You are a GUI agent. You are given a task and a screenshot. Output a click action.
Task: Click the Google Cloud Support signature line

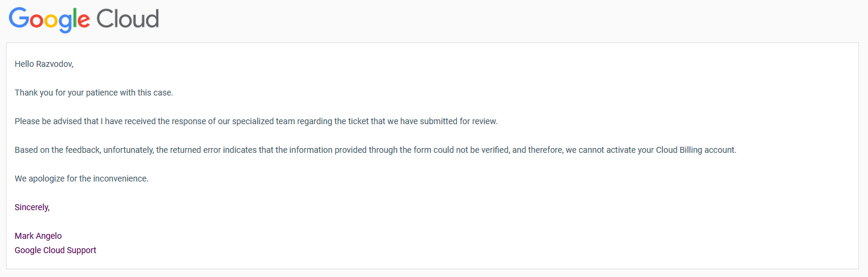click(56, 250)
